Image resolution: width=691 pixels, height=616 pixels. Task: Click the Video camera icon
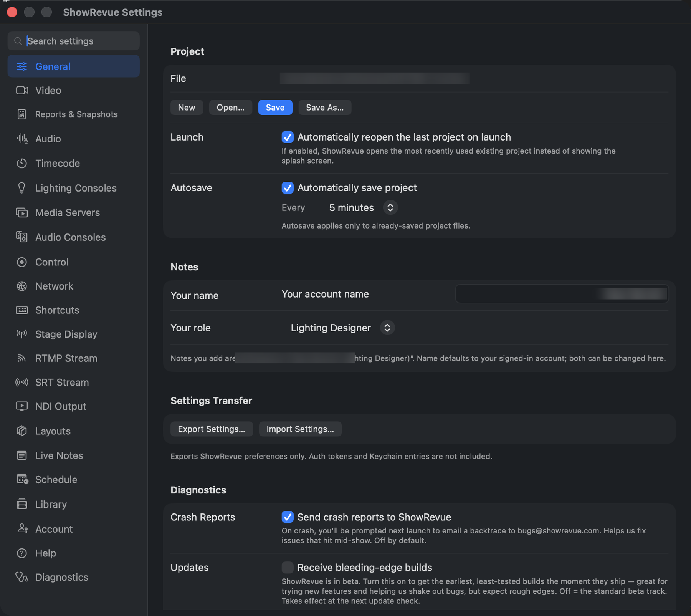coord(22,90)
